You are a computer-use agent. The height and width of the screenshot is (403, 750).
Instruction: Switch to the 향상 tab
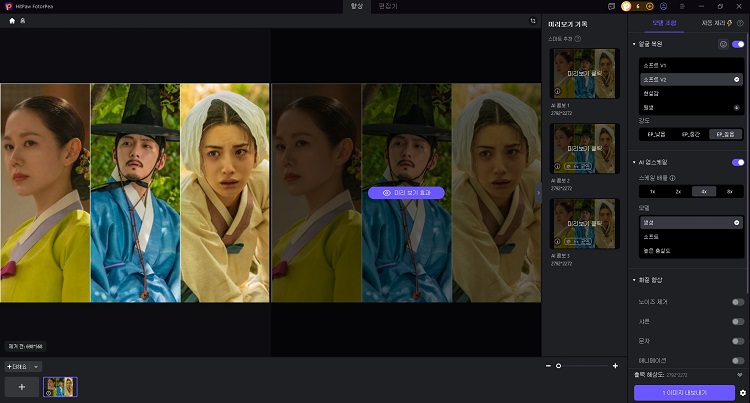[x=357, y=6]
